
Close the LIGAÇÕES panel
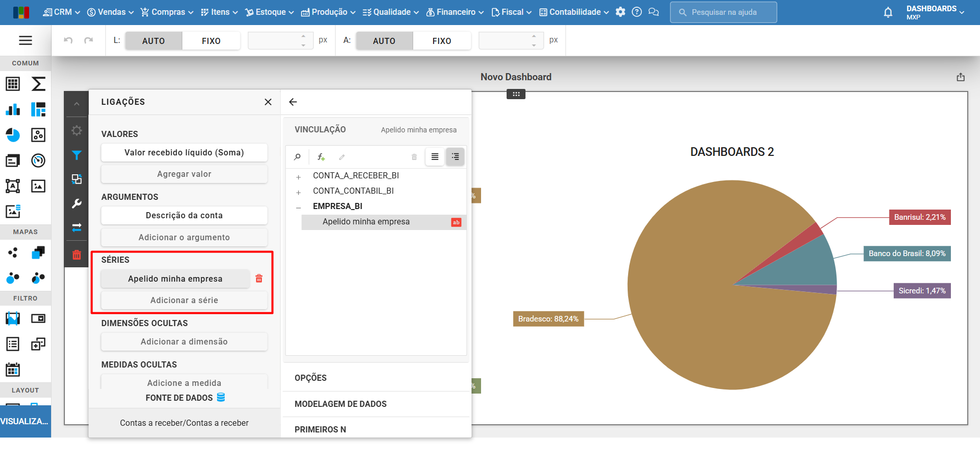click(x=268, y=102)
